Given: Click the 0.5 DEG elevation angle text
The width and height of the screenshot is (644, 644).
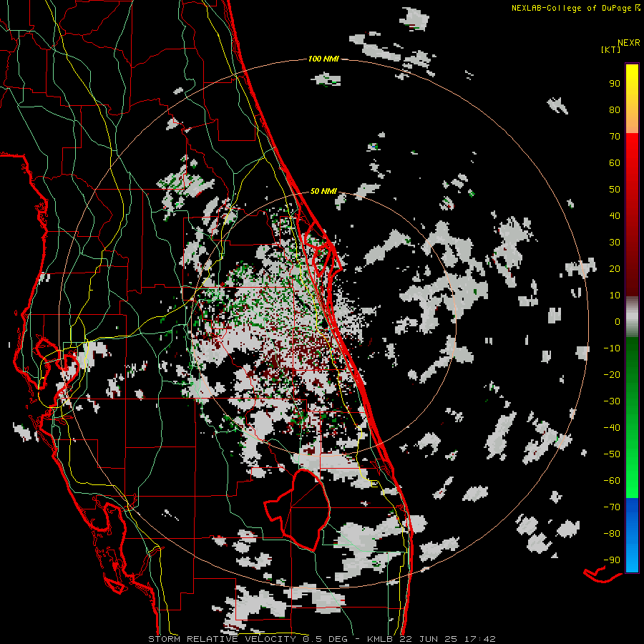Looking at the screenshot, I should pyautogui.click(x=325, y=639).
